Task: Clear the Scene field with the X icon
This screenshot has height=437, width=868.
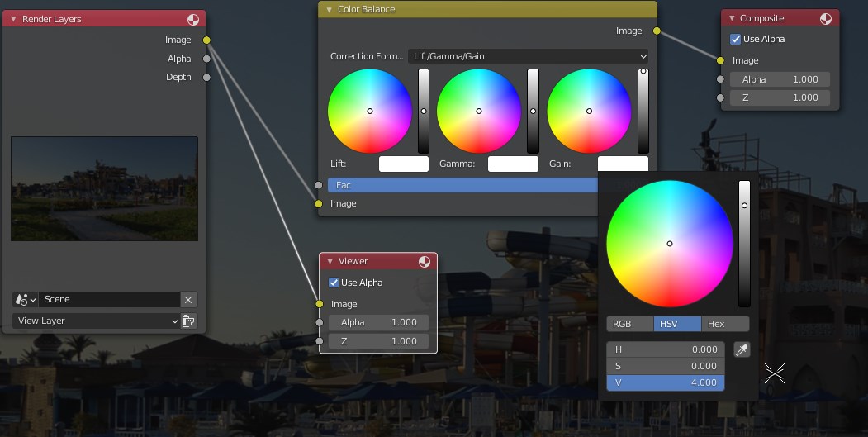Action: 188,300
